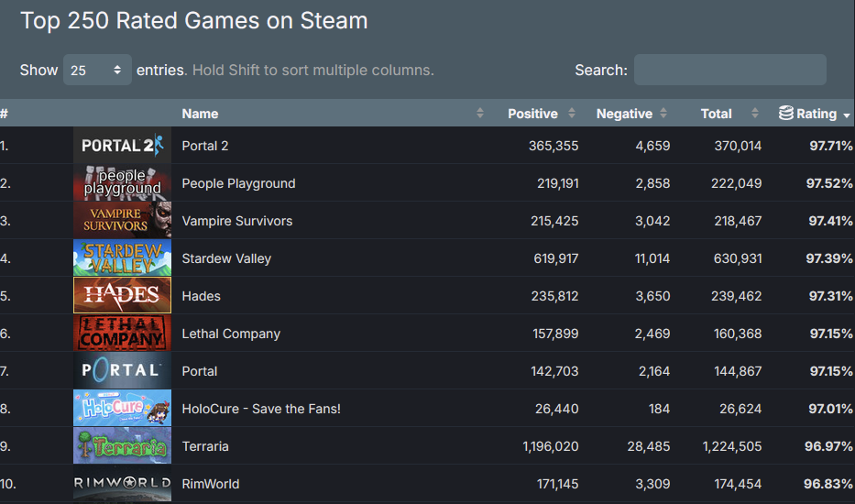Sort by Negative reviews column header
Screen dimensions: 855x504
click(624, 114)
